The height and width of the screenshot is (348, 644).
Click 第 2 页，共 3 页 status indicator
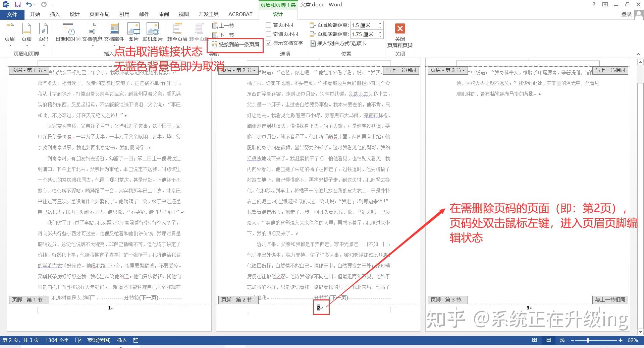20,340
